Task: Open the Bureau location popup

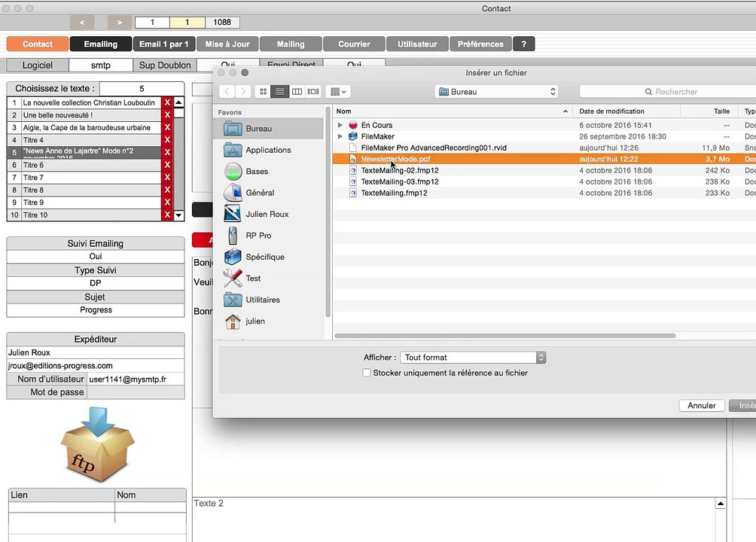Action: 497,92
